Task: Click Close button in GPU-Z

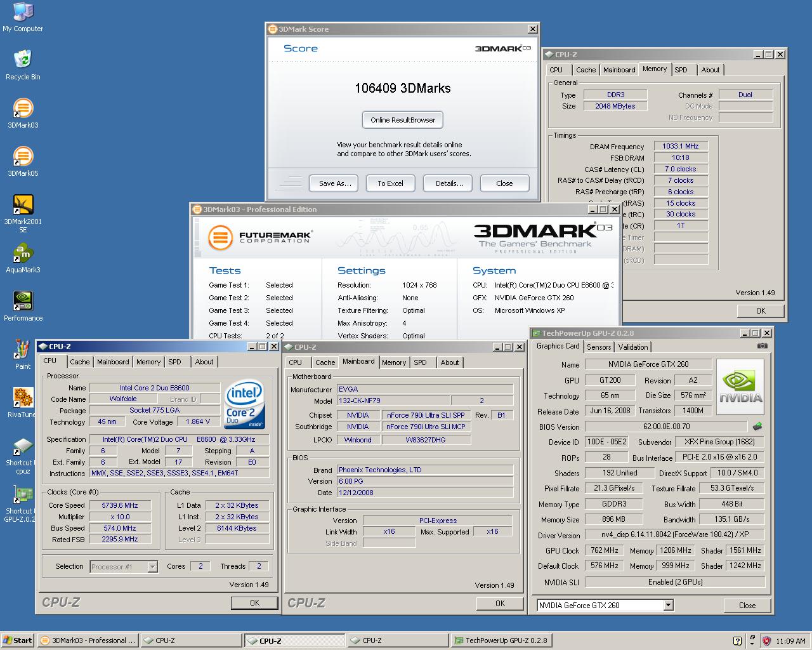Action: click(x=747, y=606)
